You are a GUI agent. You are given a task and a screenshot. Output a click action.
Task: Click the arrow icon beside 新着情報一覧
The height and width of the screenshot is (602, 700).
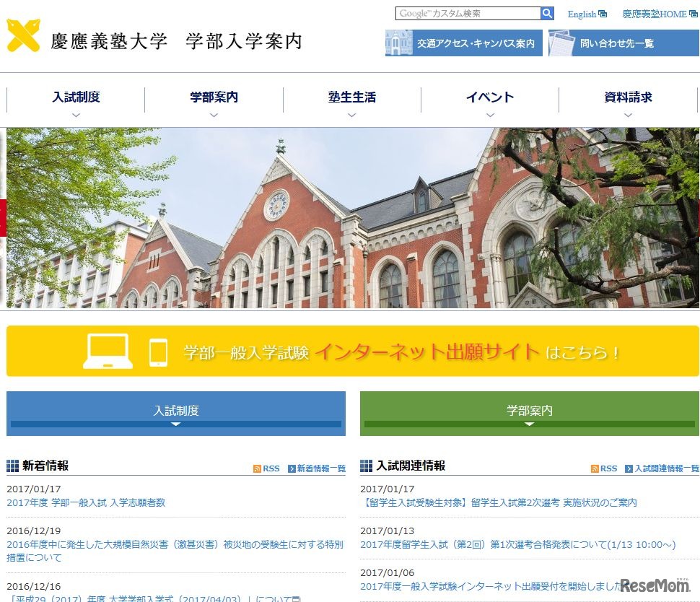click(x=292, y=468)
